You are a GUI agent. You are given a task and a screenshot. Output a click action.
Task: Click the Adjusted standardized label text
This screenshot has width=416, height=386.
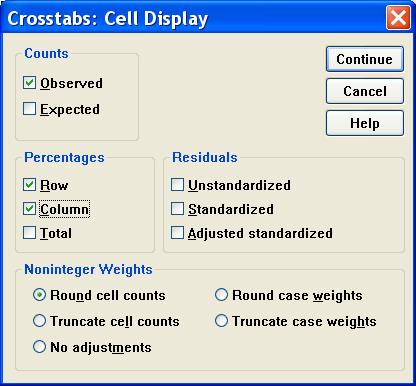coord(260,233)
